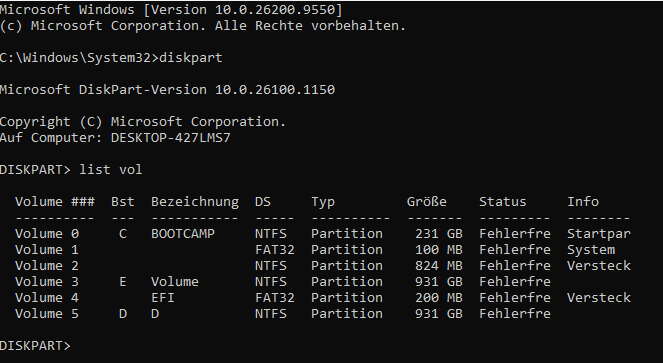Click the computer name DESKTOP-427LMS7
663x363 pixels.
[171, 138]
